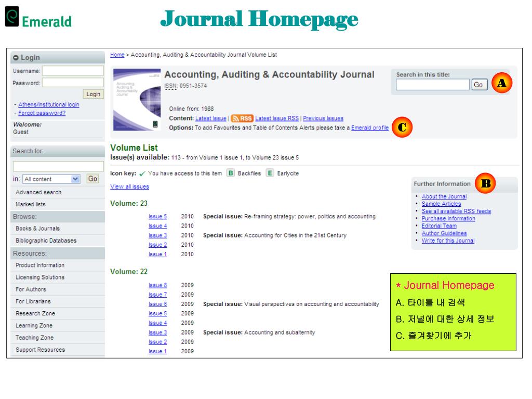
Task: Click 'Accounting and subalternity' special issue text
Action: (x=280, y=332)
